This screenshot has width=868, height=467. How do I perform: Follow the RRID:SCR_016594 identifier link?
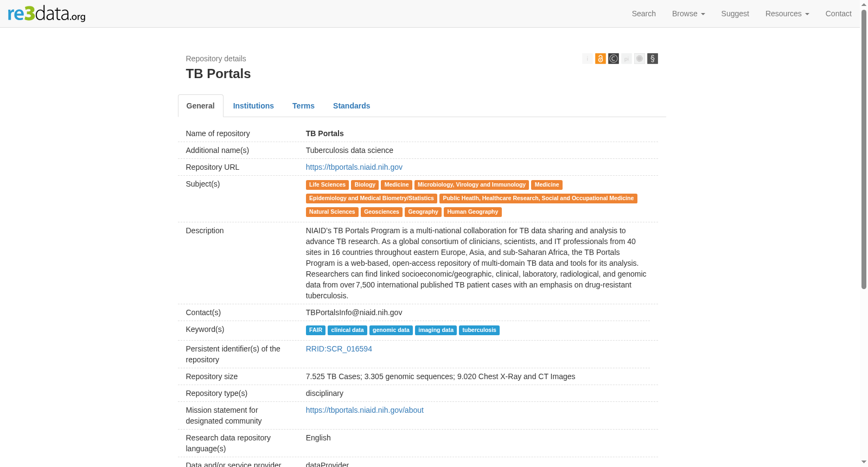coord(339,349)
